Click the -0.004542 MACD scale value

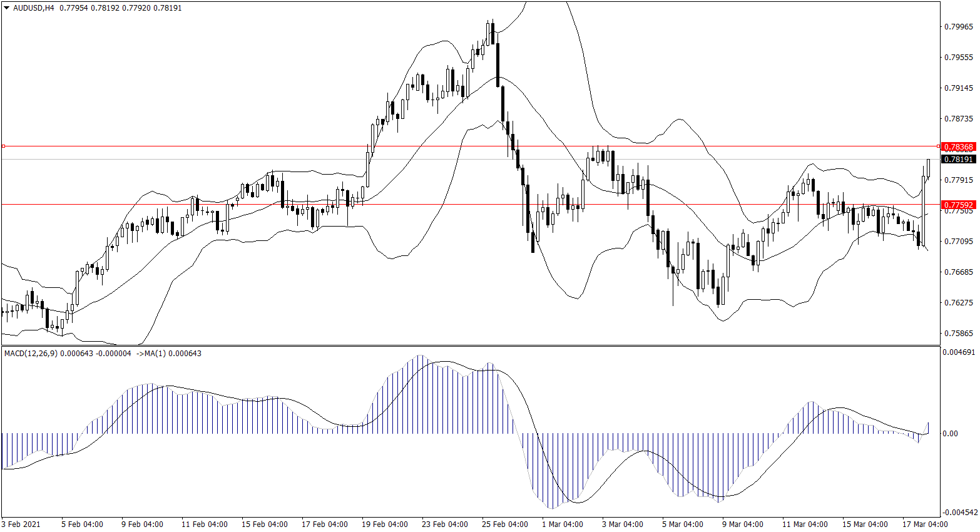click(958, 512)
